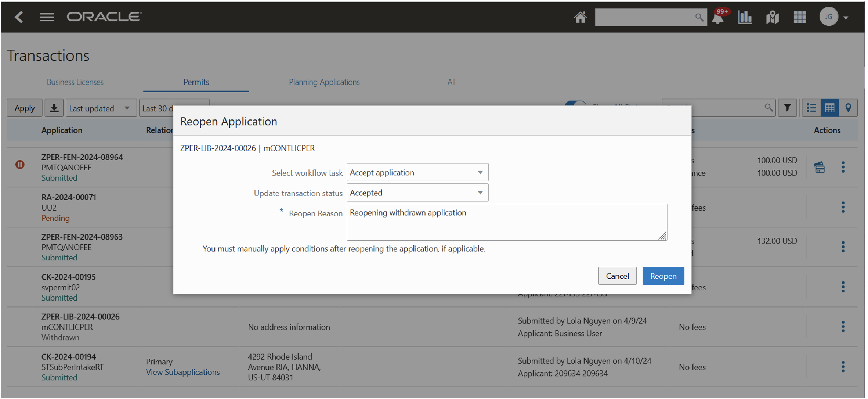The width and height of the screenshot is (868, 399).
Task: Download transactions using the export icon
Action: pyautogui.click(x=54, y=108)
